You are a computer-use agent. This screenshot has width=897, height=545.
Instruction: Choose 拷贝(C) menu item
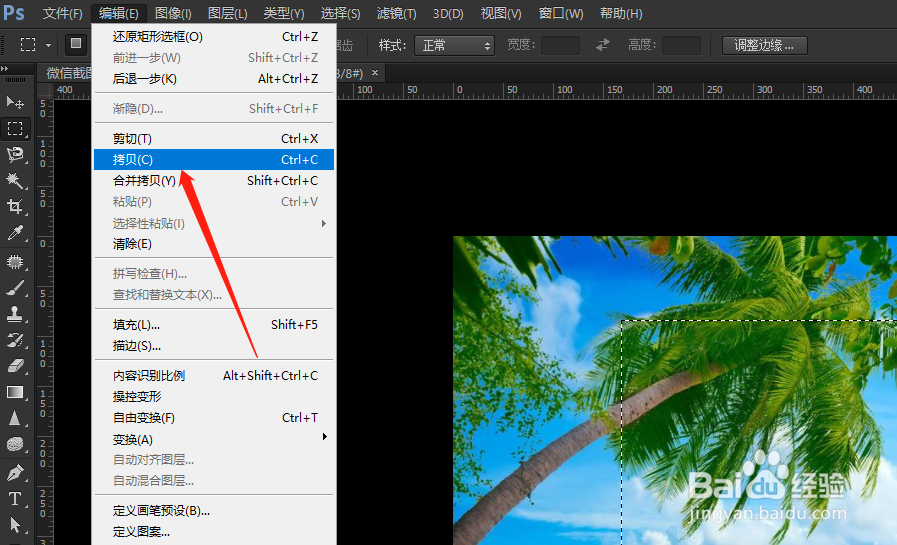(214, 160)
